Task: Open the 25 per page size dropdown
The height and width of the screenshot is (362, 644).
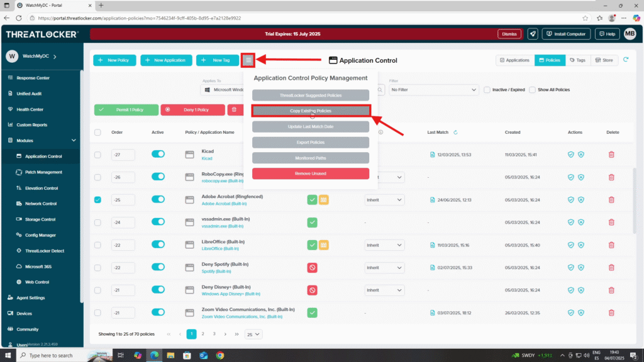Action: tap(253, 334)
